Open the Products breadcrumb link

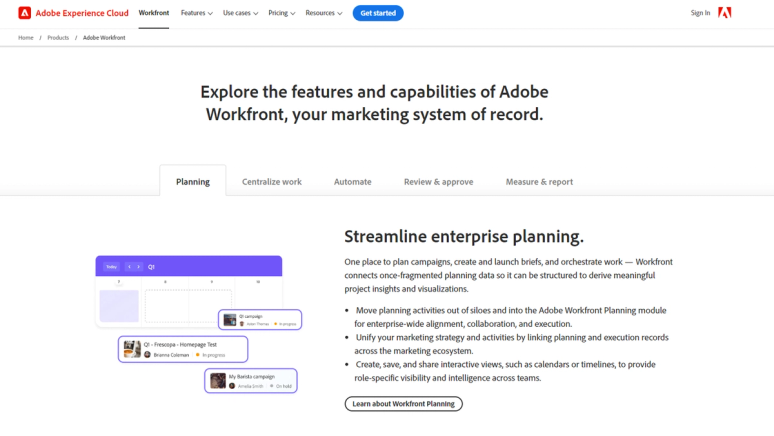coord(58,38)
